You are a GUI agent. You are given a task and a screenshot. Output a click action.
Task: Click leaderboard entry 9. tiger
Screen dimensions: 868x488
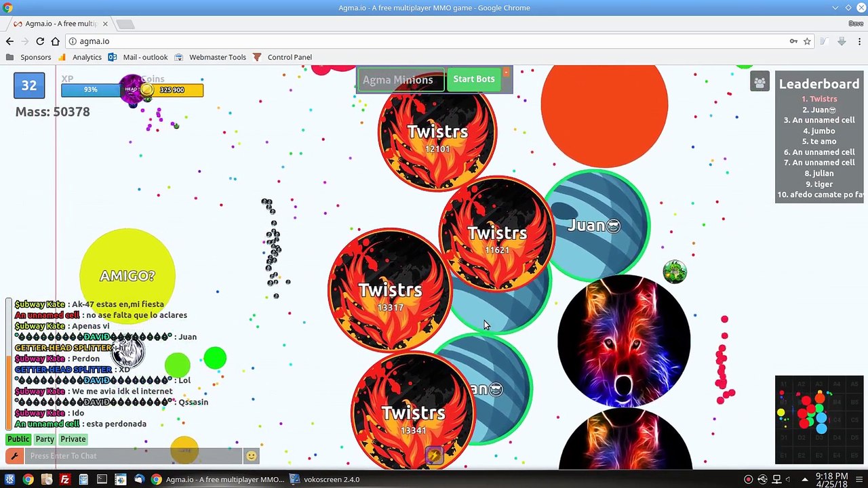[819, 184]
